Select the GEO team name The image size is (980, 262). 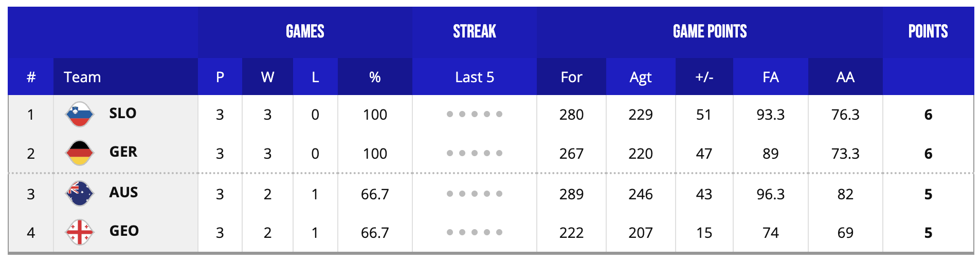[124, 231]
